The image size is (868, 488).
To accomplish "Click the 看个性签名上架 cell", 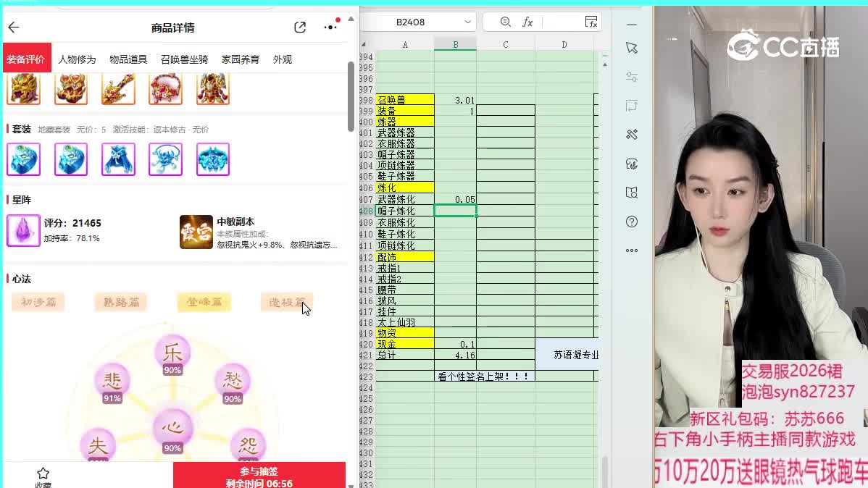I will pyautogui.click(x=483, y=376).
